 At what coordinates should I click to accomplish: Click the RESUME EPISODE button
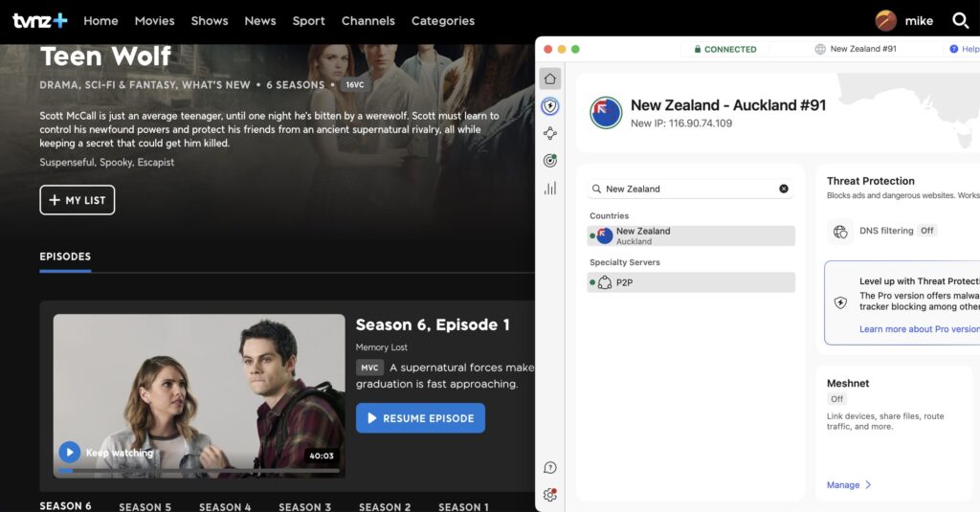click(421, 418)
